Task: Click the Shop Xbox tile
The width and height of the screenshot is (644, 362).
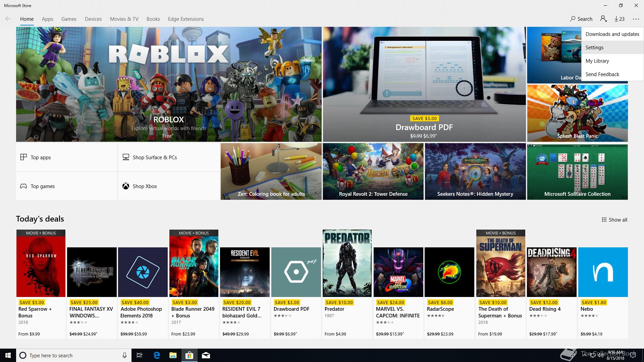Action: click(169, 186)
